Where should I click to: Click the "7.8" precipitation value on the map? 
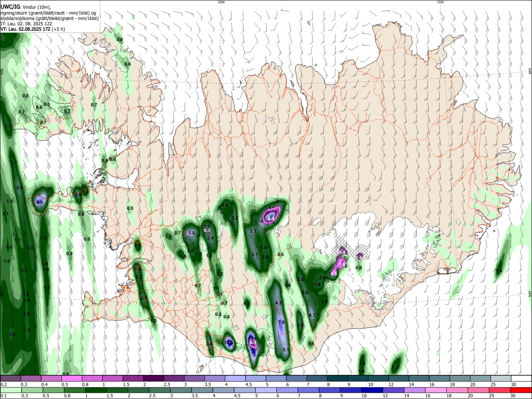[x=281, y=323]
